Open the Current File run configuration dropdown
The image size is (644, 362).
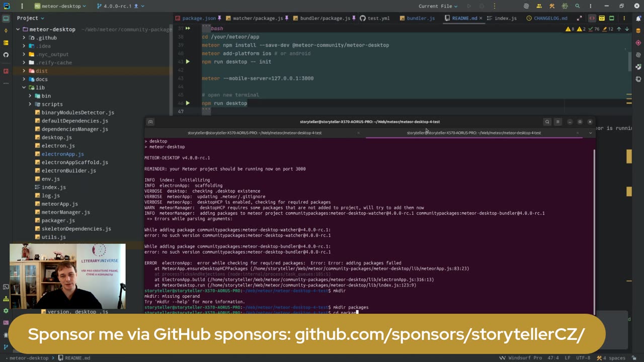438,6
